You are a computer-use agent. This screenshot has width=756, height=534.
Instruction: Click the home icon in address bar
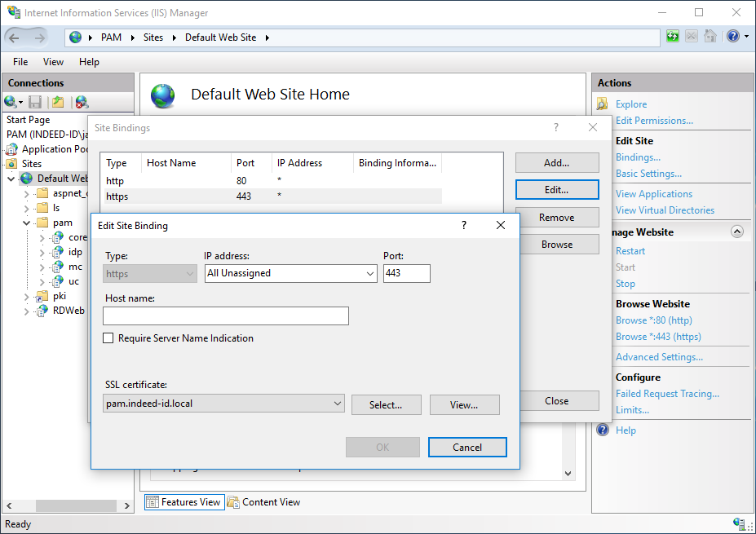pyautogui.click(x=710, y=37)
